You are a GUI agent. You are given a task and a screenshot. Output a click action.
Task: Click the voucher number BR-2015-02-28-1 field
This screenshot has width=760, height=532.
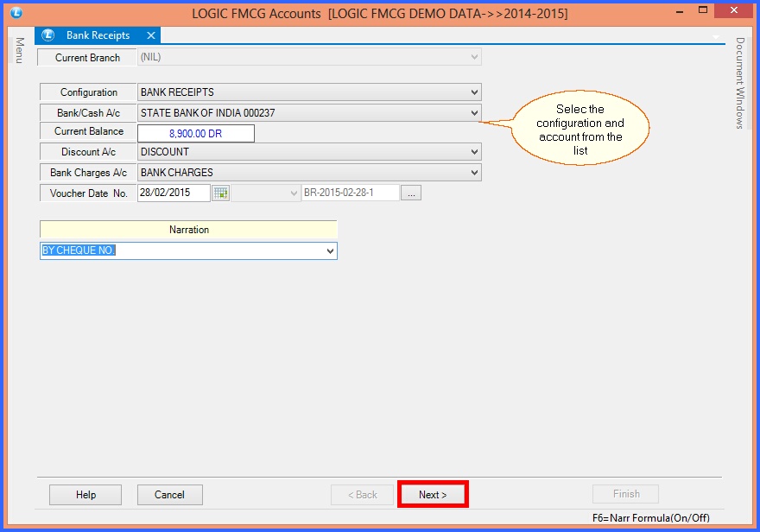click(350, 193)
